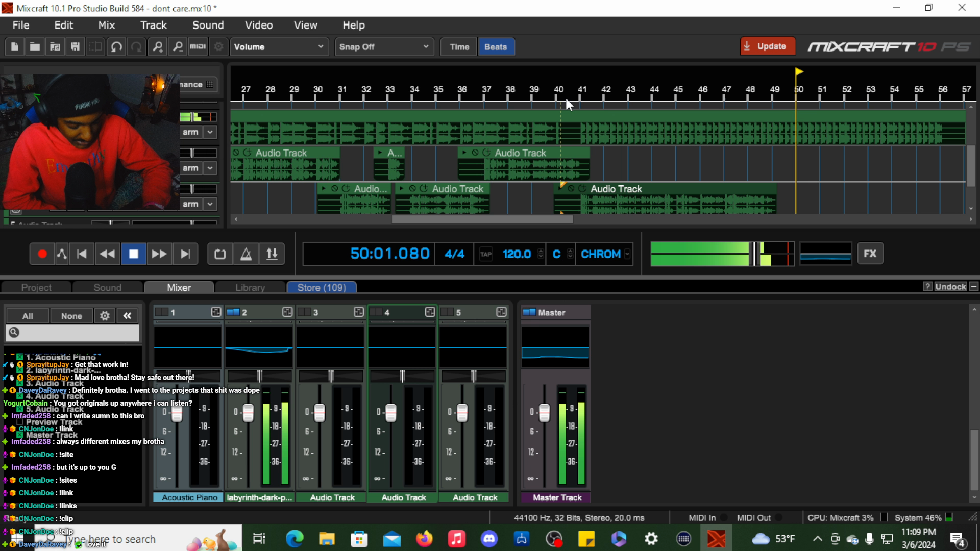Save the project with the floppy disk icon
Viewport: 980px width, 551px height.
75,47
